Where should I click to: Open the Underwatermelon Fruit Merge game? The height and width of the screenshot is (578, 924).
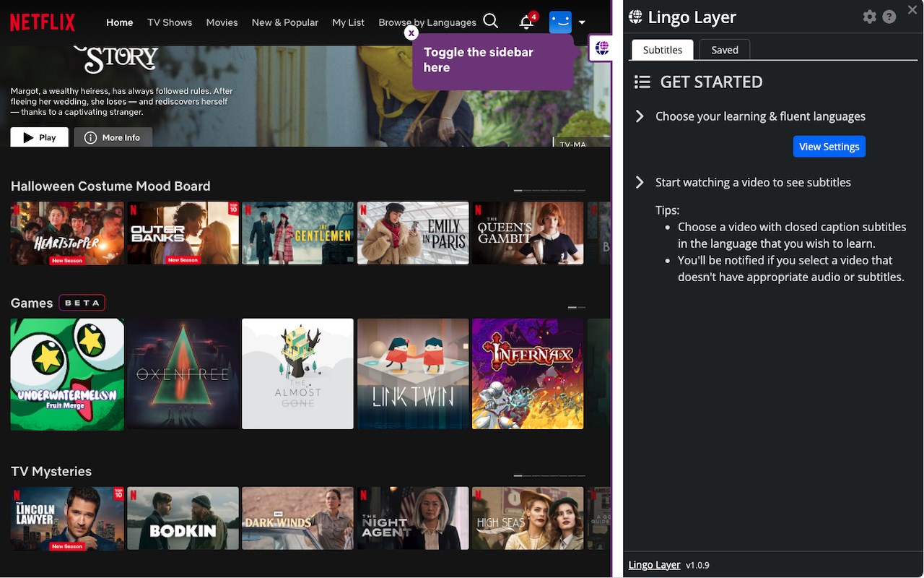pyautogui.click(x=67, y=374)
